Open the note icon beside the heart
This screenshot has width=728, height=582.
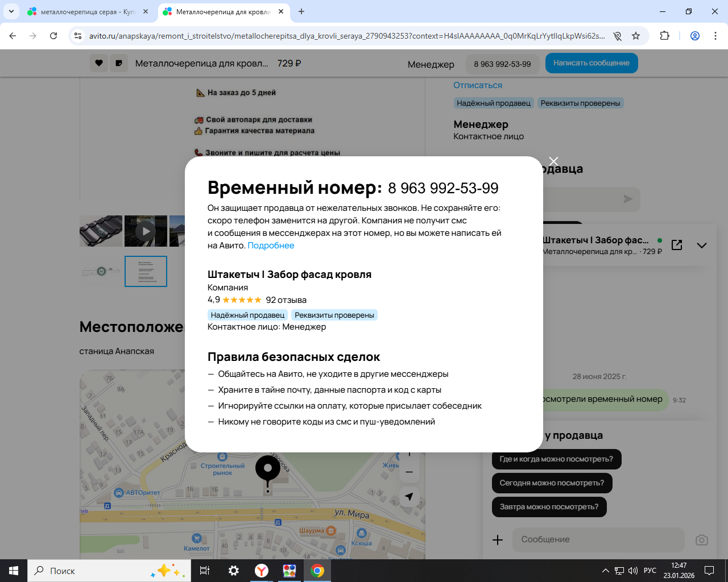119,63
